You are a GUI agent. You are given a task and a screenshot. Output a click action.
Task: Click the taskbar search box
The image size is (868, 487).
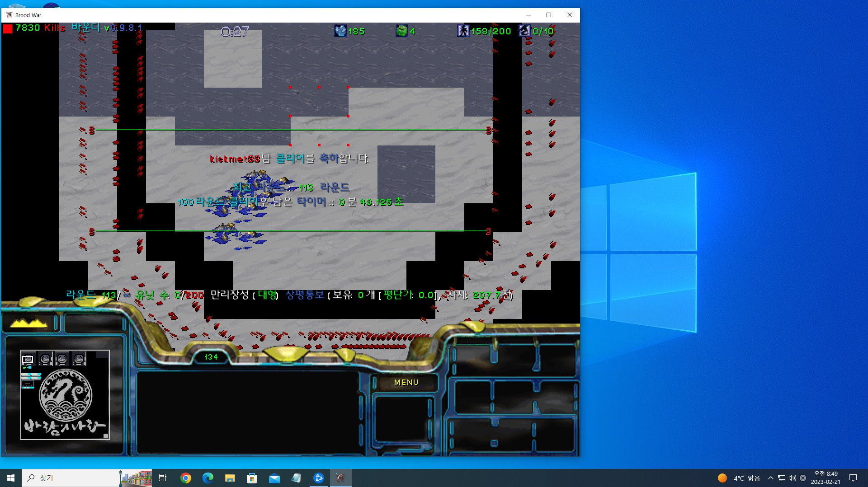[x=70, y=478]
